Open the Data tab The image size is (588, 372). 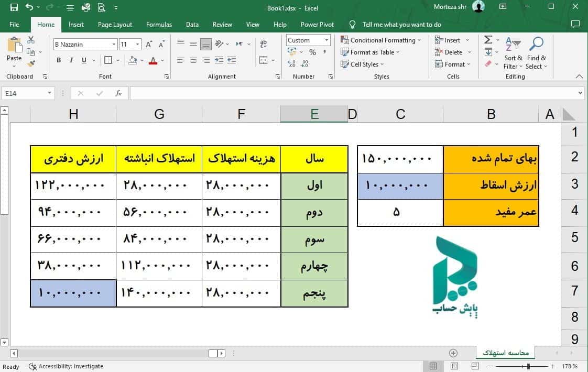click(192, 25)
